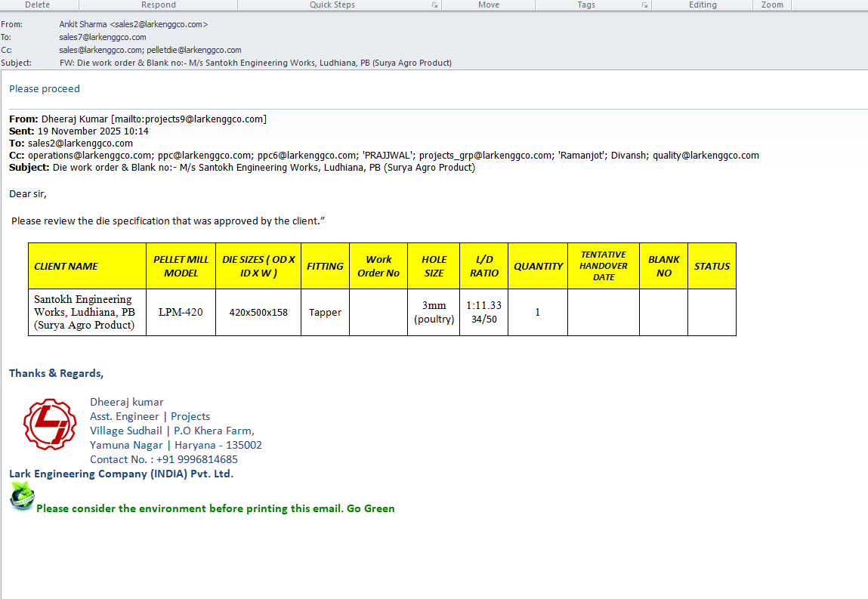868x599 pixels.
Task: Open the Tags group dialog launcher
Action: (644, 5)
